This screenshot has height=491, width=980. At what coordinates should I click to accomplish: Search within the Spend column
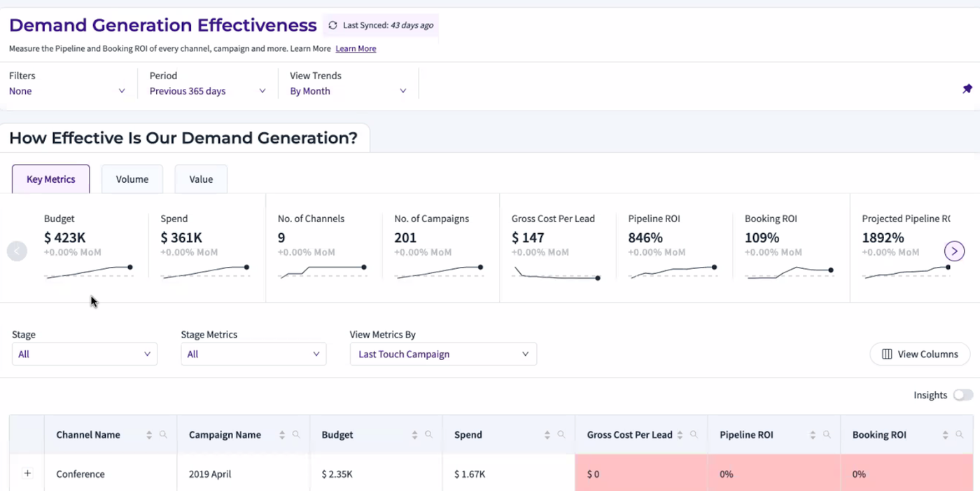(x=561, y=435)
